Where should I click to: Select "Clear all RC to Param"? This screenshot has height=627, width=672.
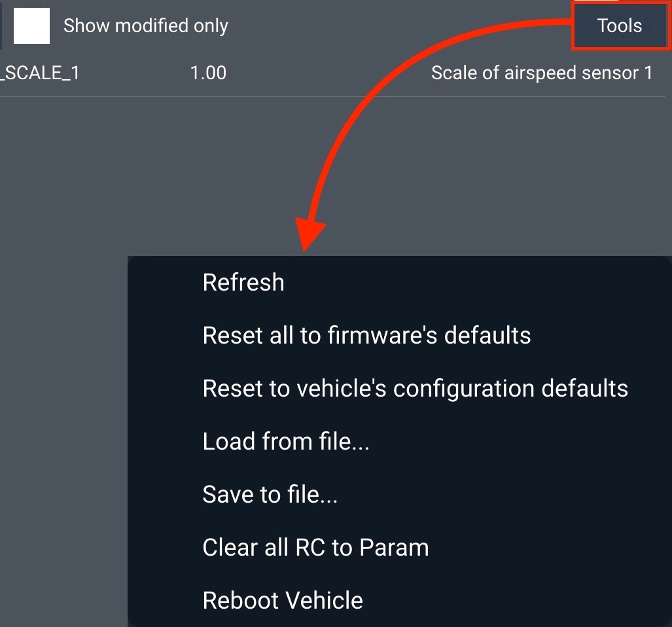pos(315,548)
